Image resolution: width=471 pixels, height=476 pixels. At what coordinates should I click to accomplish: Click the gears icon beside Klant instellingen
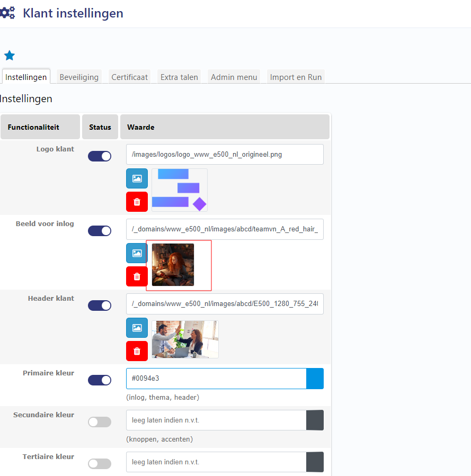coord(7,13)
